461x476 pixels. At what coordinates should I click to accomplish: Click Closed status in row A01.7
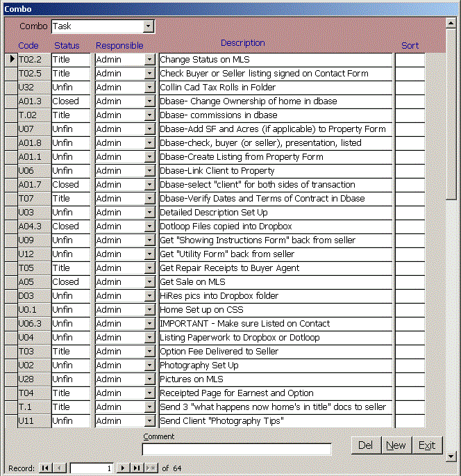pos(71,185)
